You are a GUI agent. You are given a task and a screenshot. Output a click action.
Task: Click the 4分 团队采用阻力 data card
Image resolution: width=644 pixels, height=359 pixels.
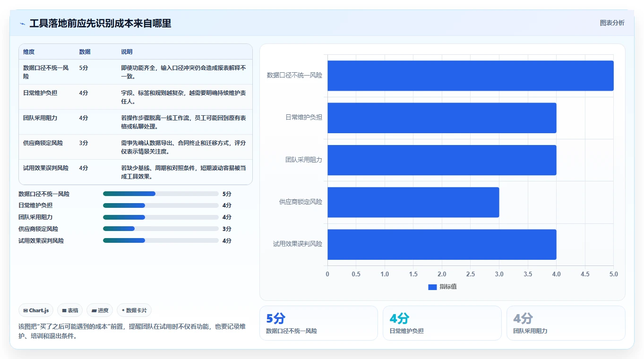[566, 323]
